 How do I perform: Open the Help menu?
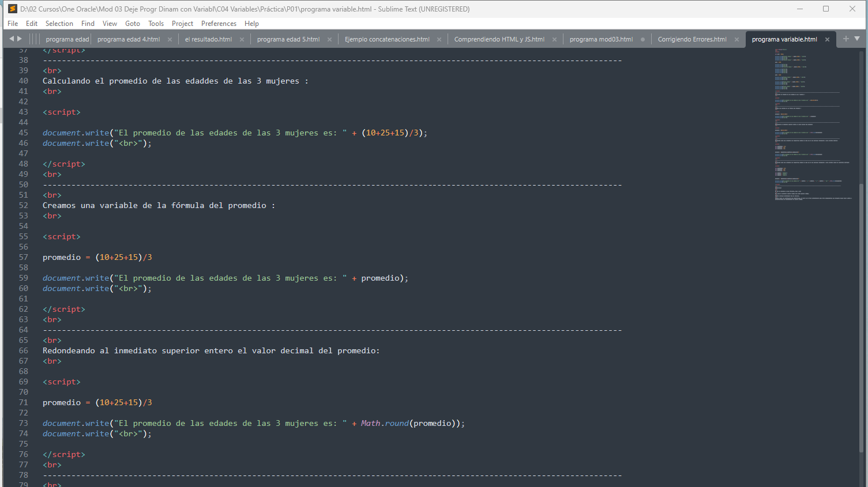251,24
